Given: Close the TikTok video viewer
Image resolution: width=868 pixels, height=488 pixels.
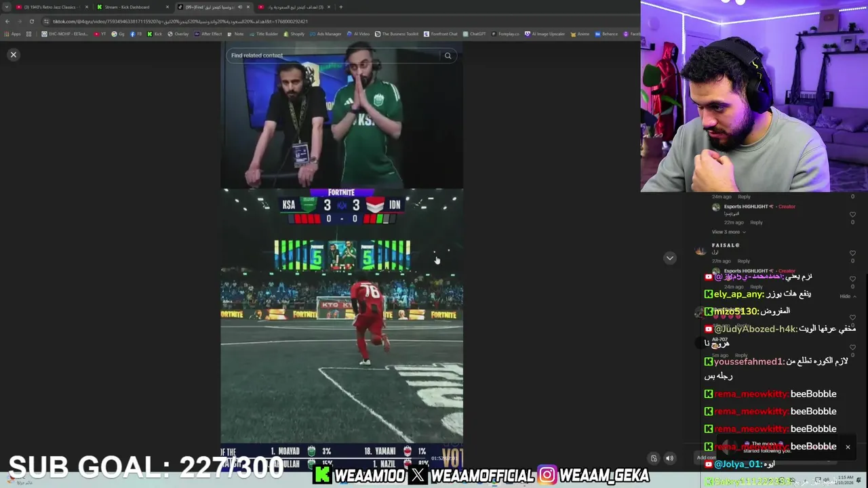Looking at the screenshot, I should tap(13, 54).
